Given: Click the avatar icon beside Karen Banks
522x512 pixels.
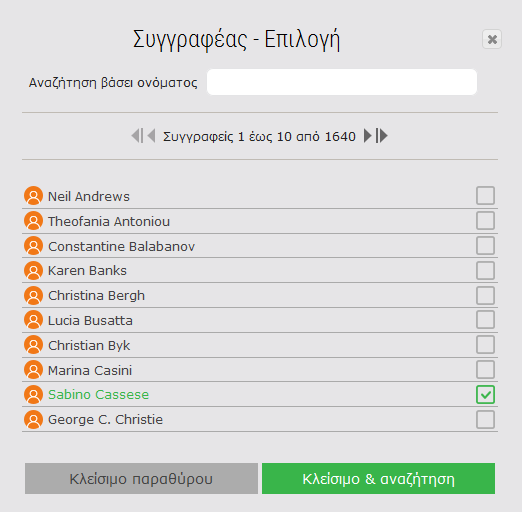Looking at the screenshot, I should pyautogui.click(x=33, y=270).
